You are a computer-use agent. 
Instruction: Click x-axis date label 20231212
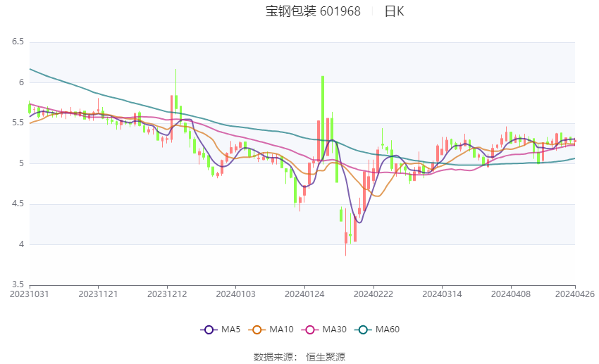[167, 294]
